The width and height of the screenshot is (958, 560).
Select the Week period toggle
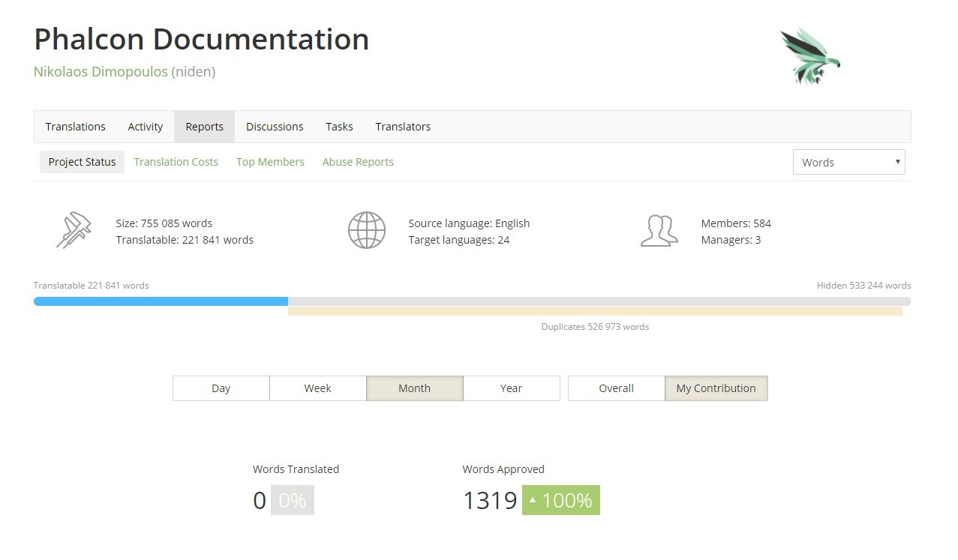click(x=317, y=388)
